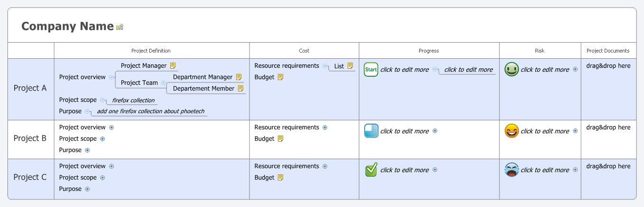The image size is (644, 207).
Task: Click the quarter-progress blue icon for Project B
Action: click(371, 131)
